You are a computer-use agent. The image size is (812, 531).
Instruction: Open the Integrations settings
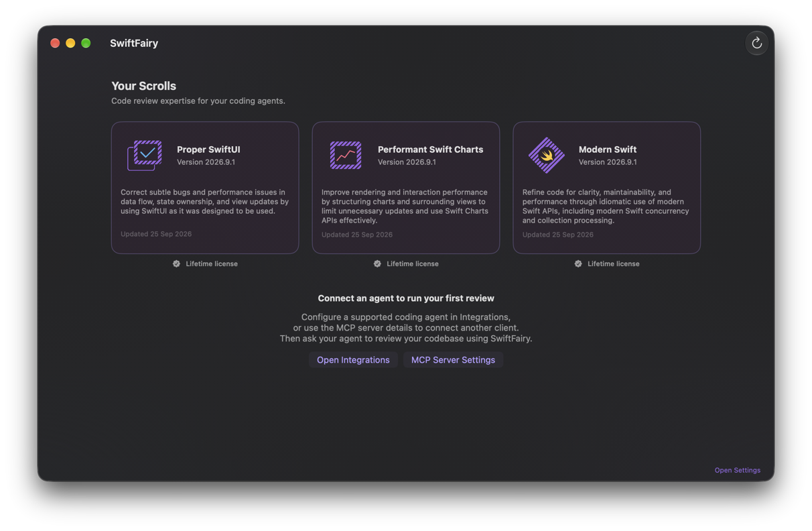[353, 360]
